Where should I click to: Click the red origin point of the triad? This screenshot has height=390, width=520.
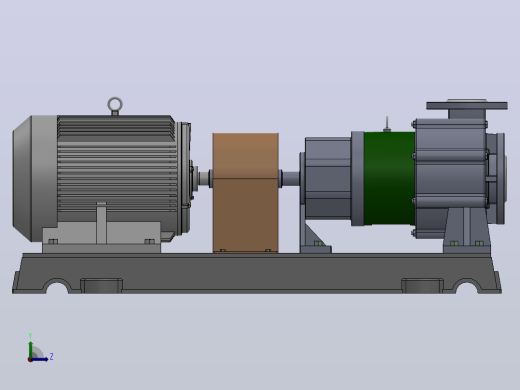[x=30, y=360]
